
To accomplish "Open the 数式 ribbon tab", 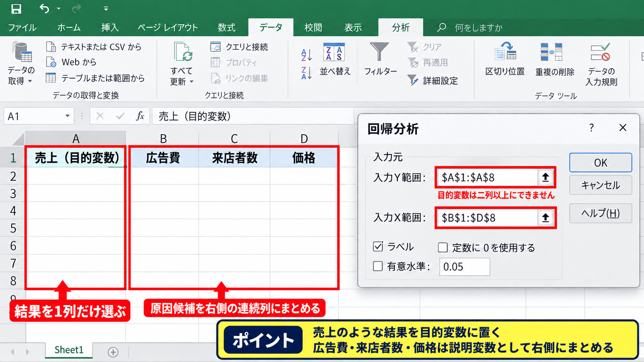I will click(226, 28).
